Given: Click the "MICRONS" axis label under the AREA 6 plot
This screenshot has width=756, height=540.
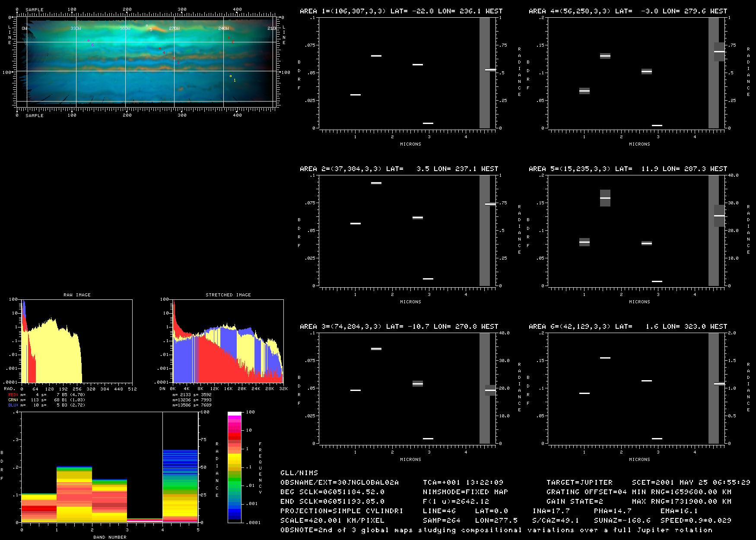Looking at the screenshot, I should 639,460.
